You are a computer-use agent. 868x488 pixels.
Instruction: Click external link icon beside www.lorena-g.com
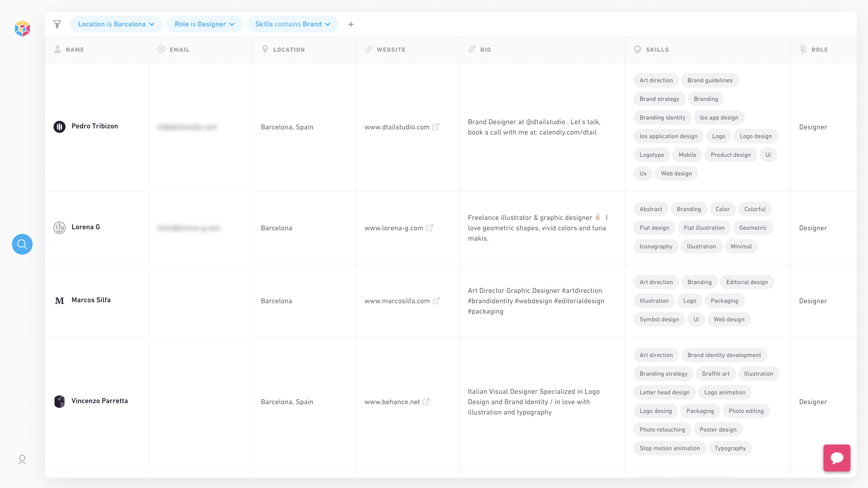[430, 228]
